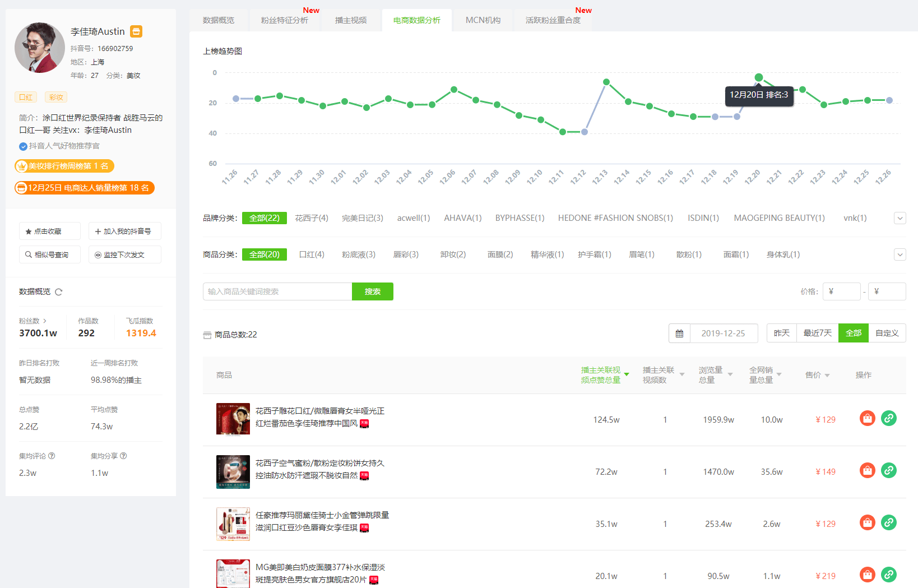Open link icon for MG美即面膜 row
Viewport: 918px width, 588px height.
pyautogui.click(x=889, y=575)
